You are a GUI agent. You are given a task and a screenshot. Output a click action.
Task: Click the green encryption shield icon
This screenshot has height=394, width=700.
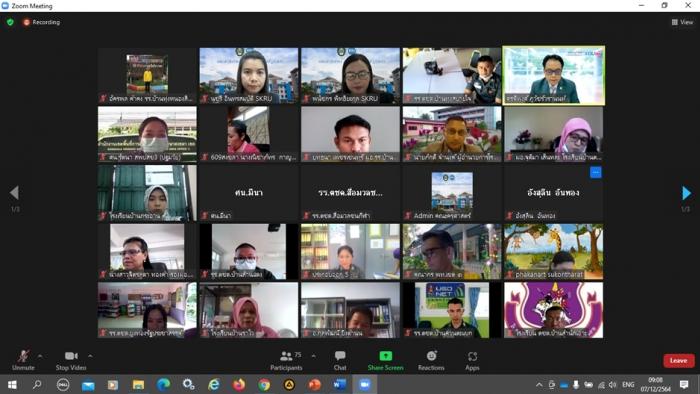coord(10,22)
